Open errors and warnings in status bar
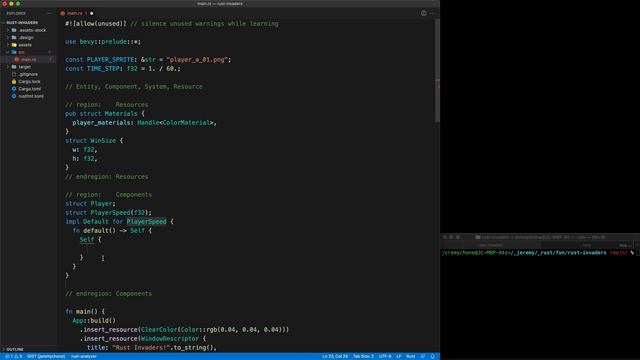 (14, 356)
